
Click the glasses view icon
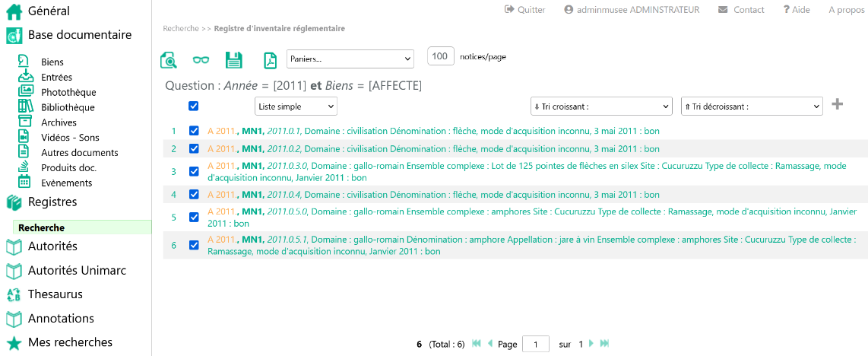pyautogui.click(x=201, y=59)
